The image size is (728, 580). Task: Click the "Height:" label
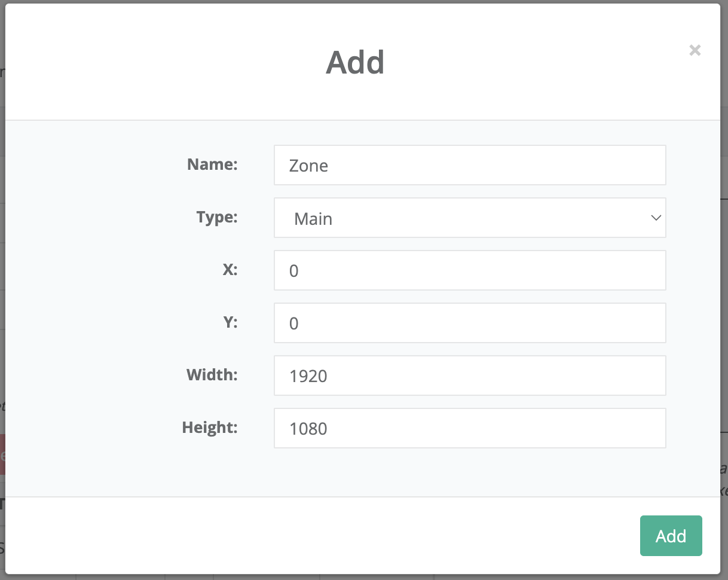pos(210,428)
